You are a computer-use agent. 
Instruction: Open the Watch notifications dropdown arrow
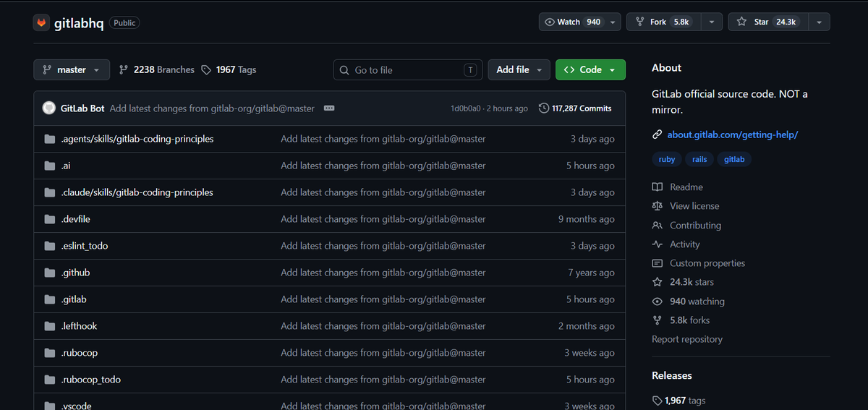coord(613,22)
